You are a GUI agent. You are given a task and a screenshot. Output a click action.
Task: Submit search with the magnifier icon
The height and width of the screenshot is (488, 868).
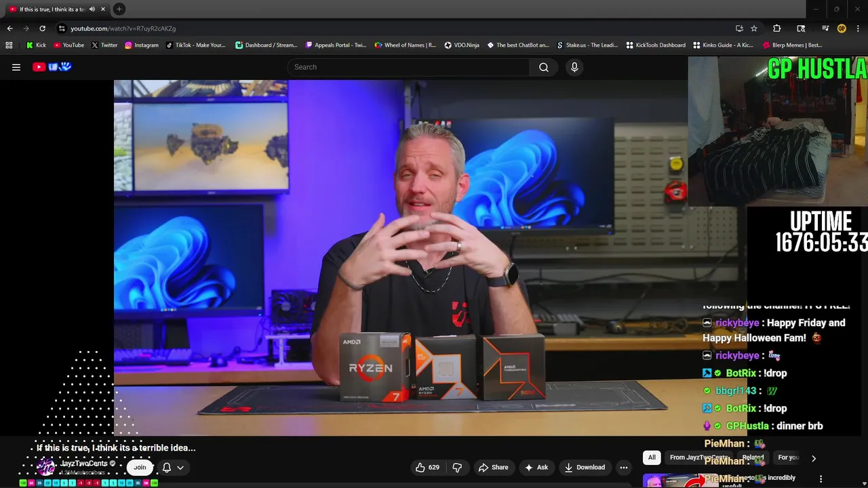click(544, 67)
